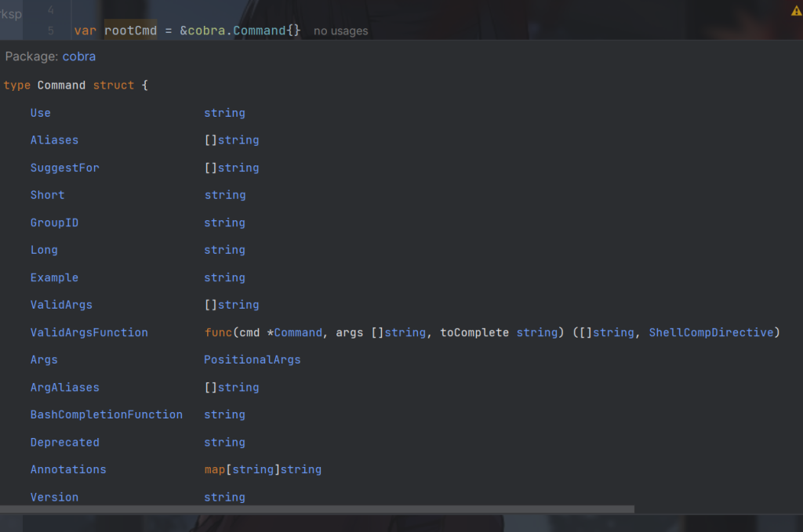Open the ShellCompDirective type link
Screen dimensions: 803x532
[x=710, y=332]
